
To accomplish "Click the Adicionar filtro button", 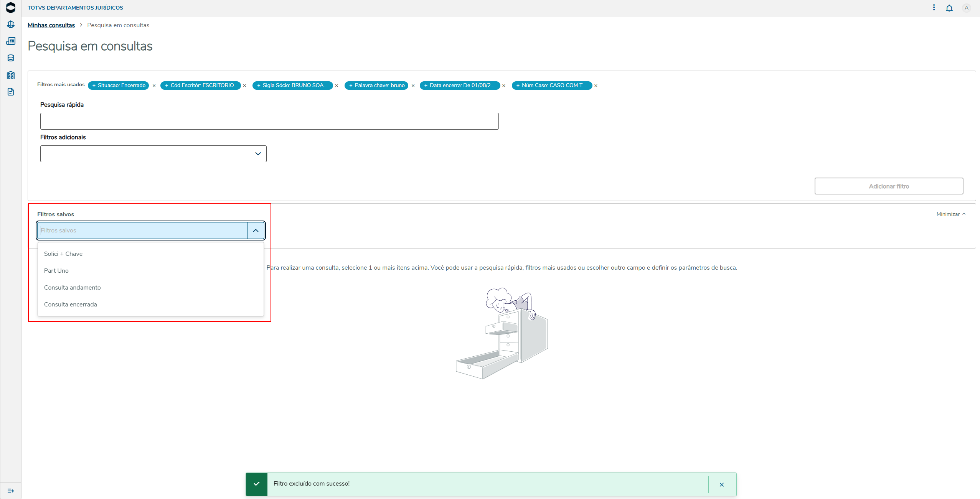I will click(x=889, y=186).
